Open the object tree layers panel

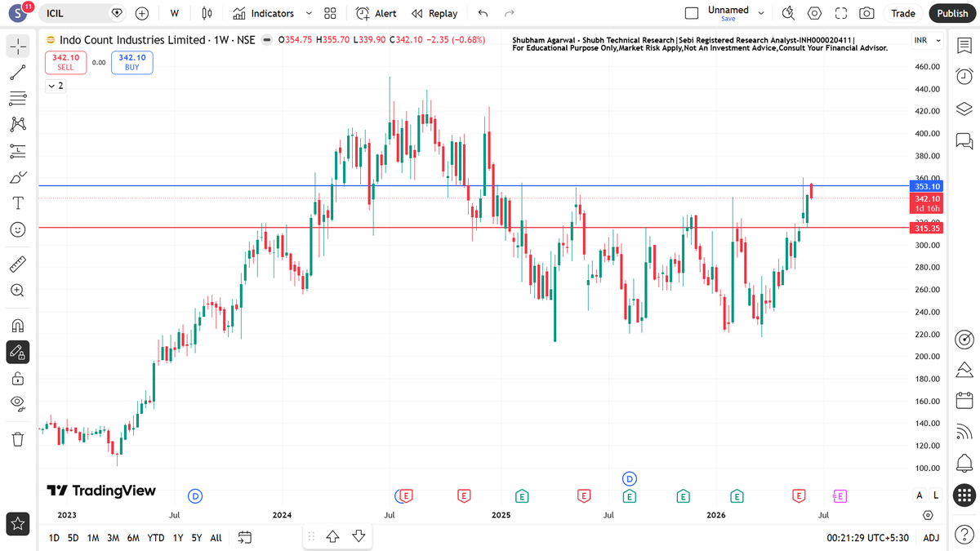click(x=964, y=109)
